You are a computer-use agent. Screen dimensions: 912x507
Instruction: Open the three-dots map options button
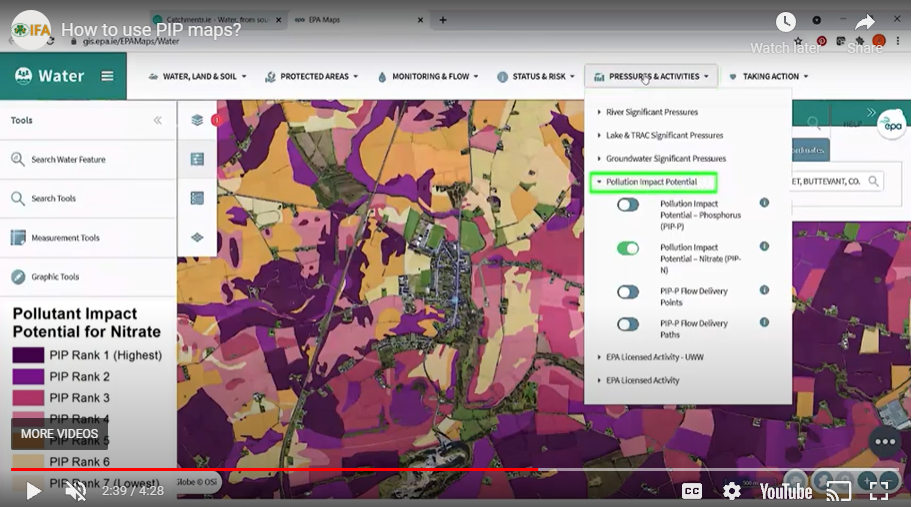(885, 442)
